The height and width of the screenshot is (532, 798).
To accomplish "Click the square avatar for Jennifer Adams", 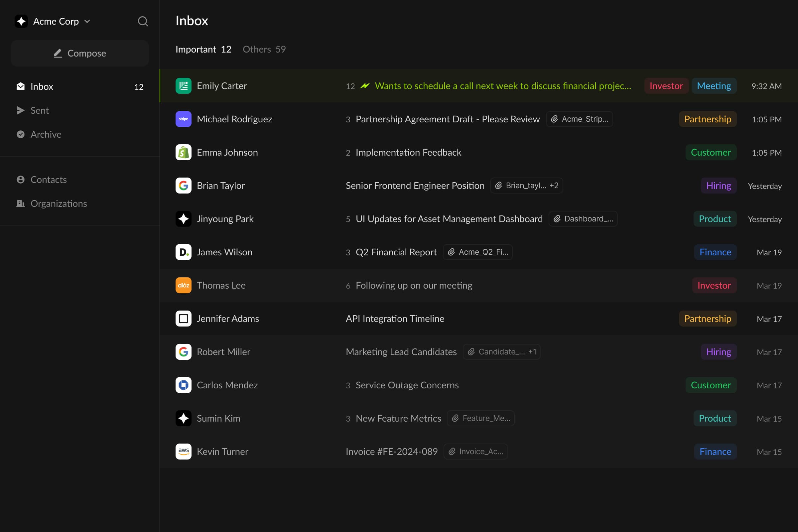I will [x=184, y=319].
